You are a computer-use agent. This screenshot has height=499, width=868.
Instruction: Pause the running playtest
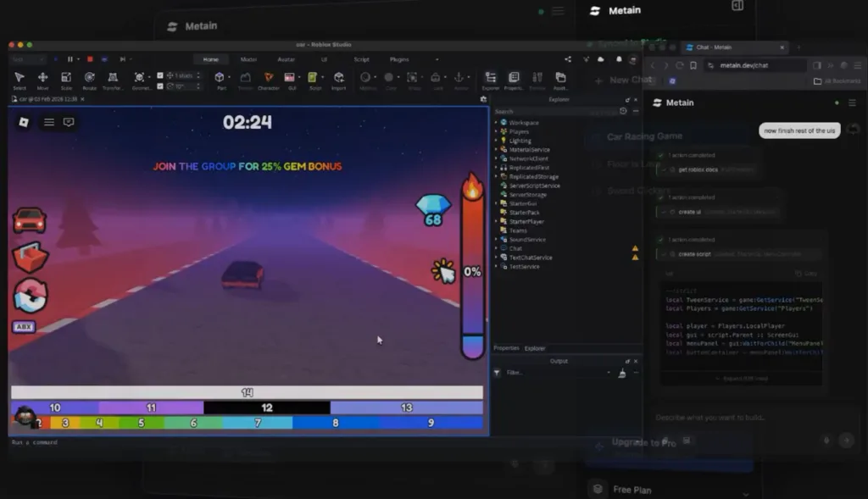(70, 59)
